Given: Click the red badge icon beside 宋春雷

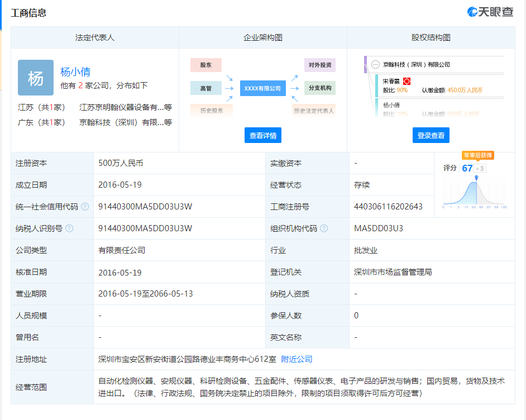Looking at the screenshot, I should (x=407, y=82).
